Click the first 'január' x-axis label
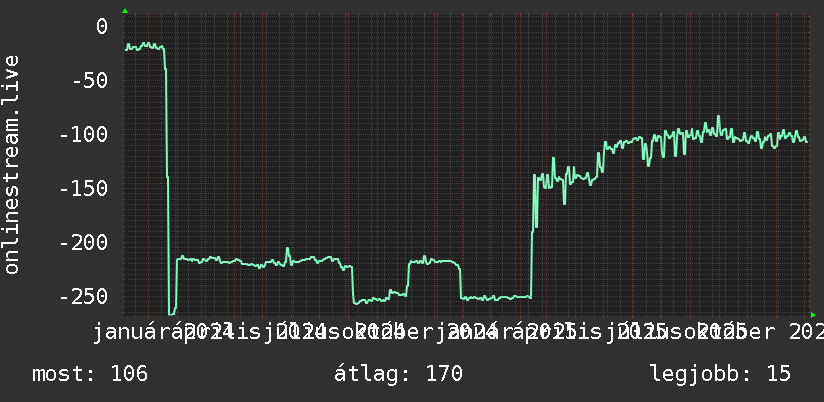 [x=132, y=332]
